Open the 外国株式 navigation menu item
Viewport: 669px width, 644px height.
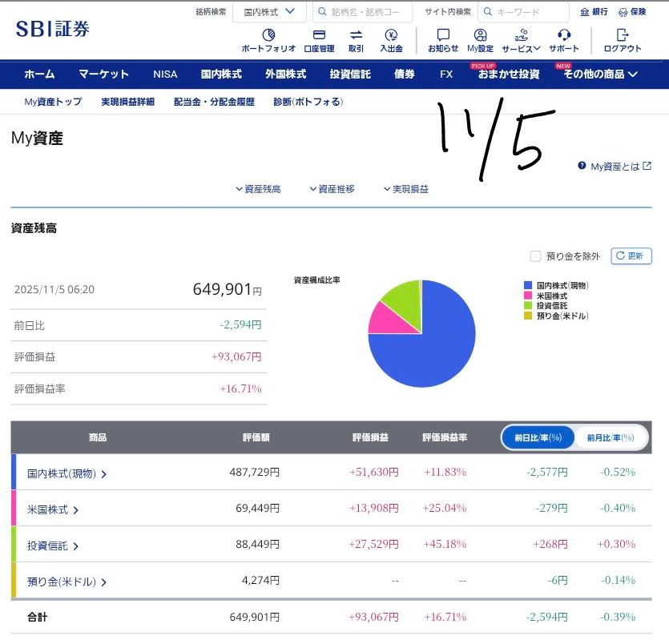[x=285, y=74]
